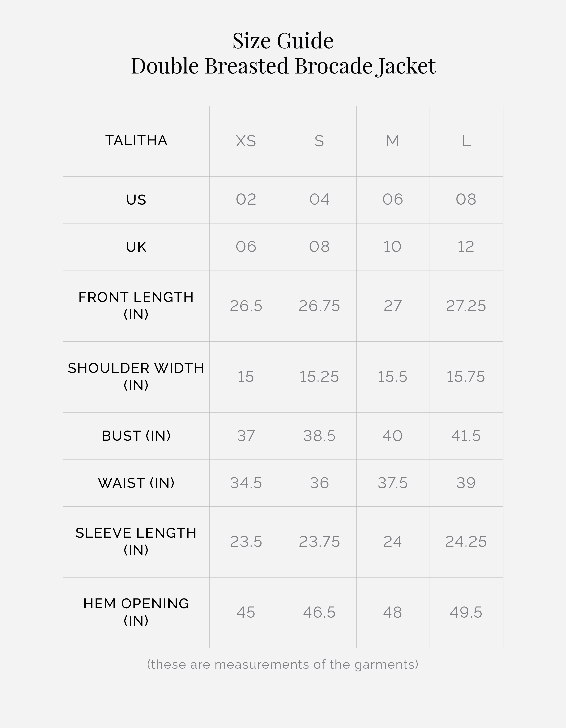The width and height of the screenshot is (566, 728).
Task: Click the SLEEVE LENGTH (IN) row label
Action: 136,541
